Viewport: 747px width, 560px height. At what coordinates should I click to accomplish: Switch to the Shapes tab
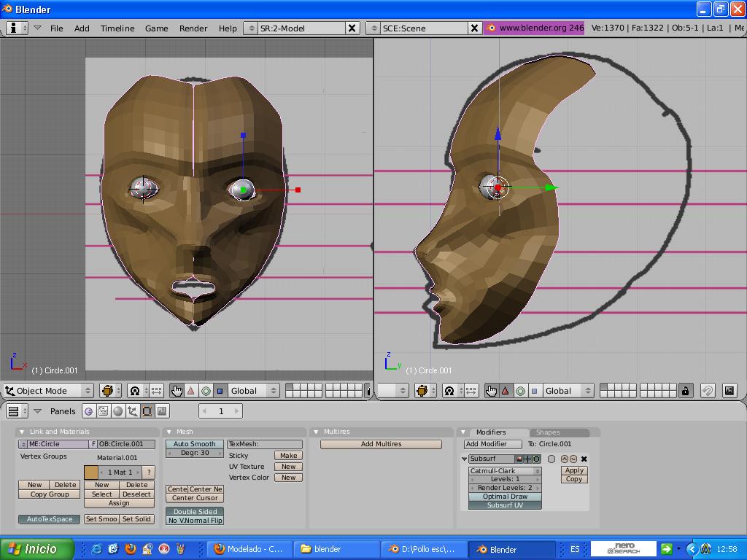pyautogui.click(x=548, y=432)
